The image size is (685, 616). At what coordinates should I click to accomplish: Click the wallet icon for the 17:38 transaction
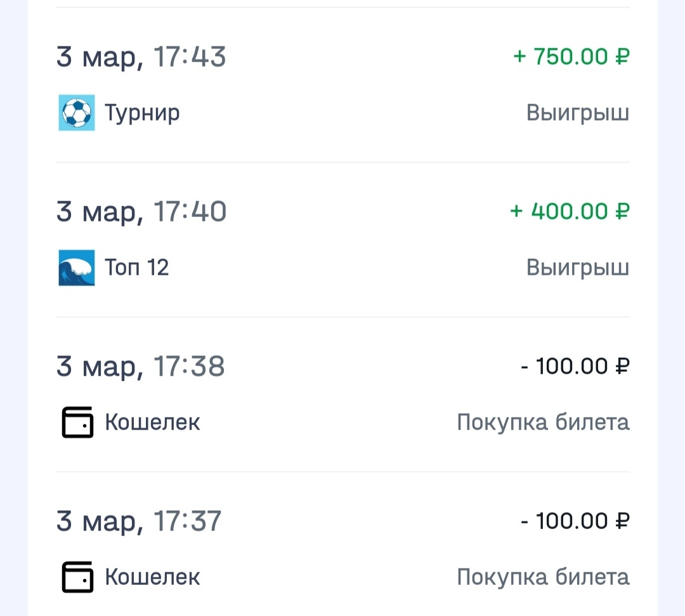76,422
